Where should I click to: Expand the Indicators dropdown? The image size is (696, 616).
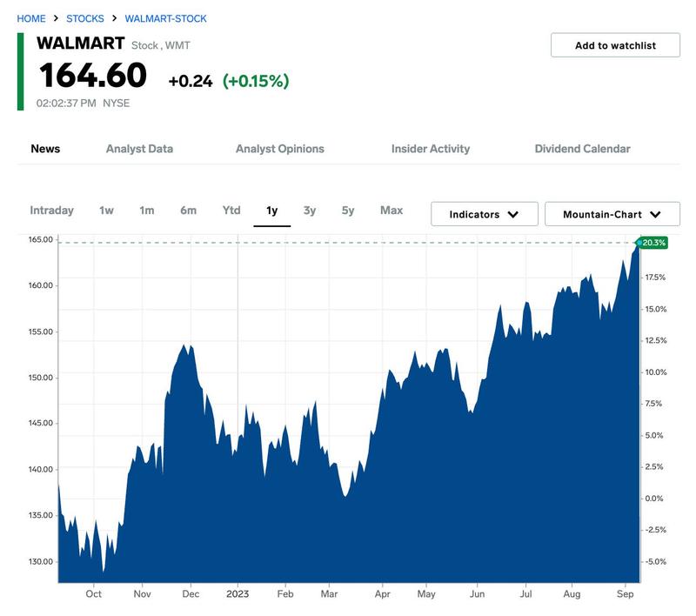click(x=485, y=214)
